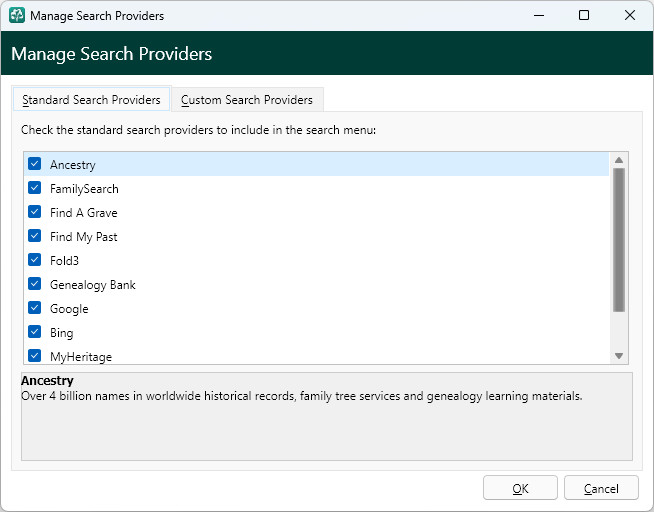Viewport: 654px width, 512px height.
Task: Click the 'Over 4 billion names' description
Action: click(302, 396)
